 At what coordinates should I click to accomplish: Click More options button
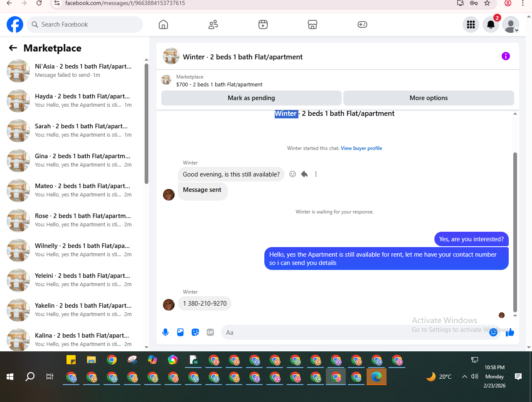coord(429,98)
